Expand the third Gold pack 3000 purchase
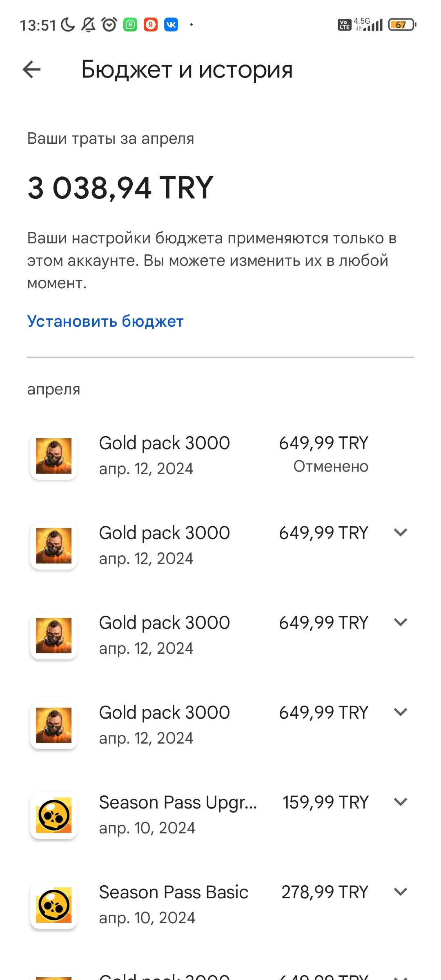 401,622
